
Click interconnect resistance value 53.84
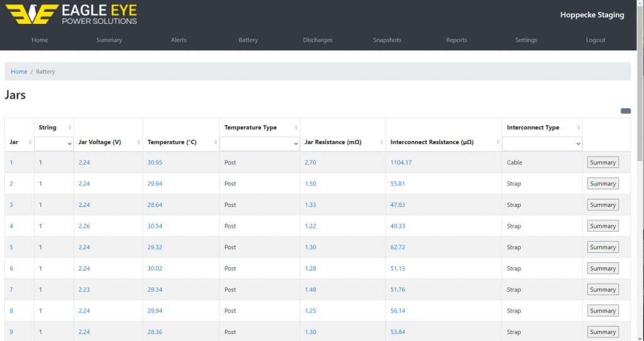tap(397, 332)
